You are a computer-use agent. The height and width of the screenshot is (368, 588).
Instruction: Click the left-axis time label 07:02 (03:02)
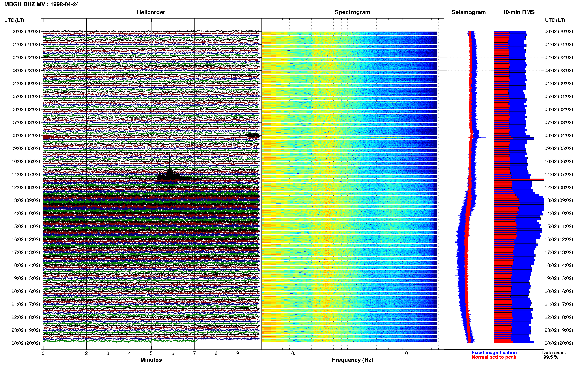coord(26,122)
